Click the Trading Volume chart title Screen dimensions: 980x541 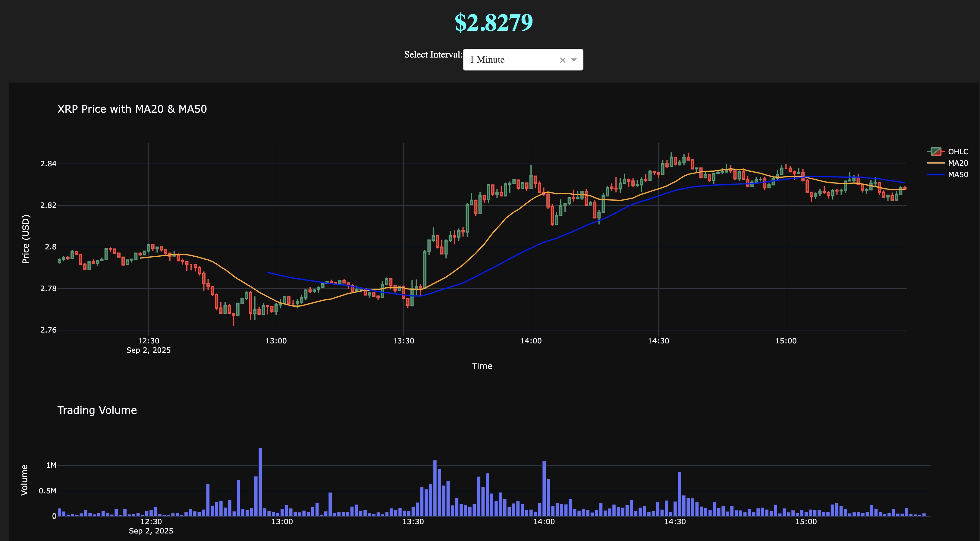[97, 410]
